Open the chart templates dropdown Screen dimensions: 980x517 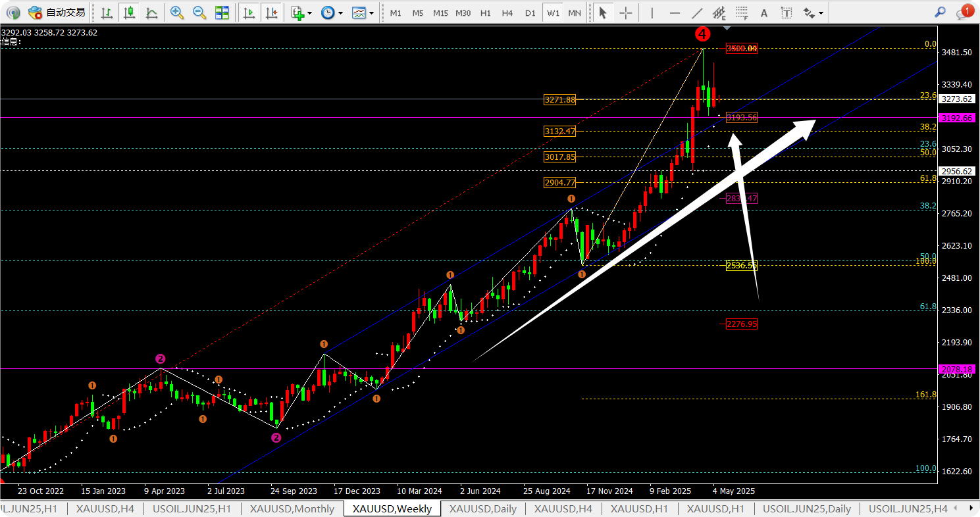(x=363, y=12)
